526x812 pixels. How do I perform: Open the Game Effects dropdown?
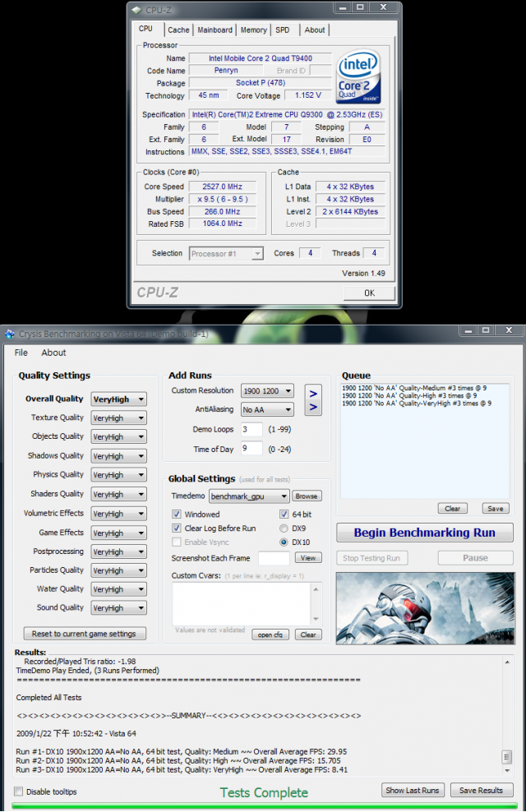[118, 533]
